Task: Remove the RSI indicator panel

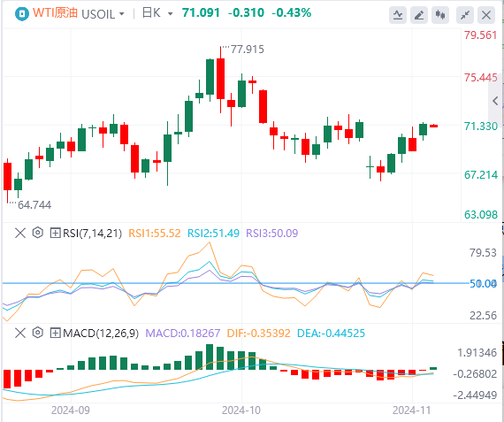Action: coord(20,233)
